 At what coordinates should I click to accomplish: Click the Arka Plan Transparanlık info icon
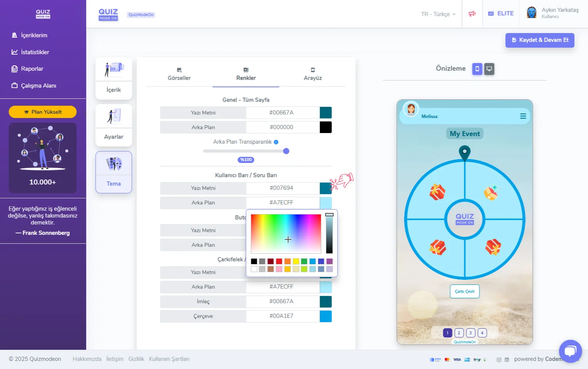click(x=276, y=142)
